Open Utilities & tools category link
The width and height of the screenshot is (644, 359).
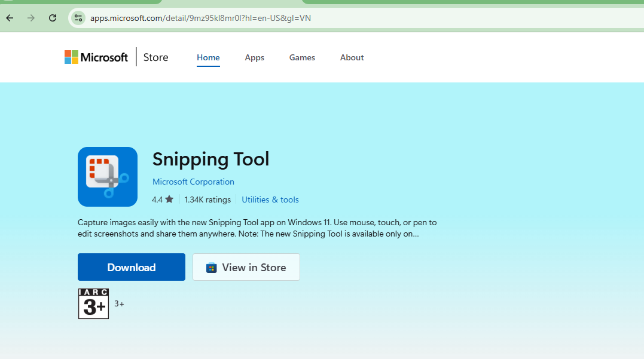pos(270,200)
